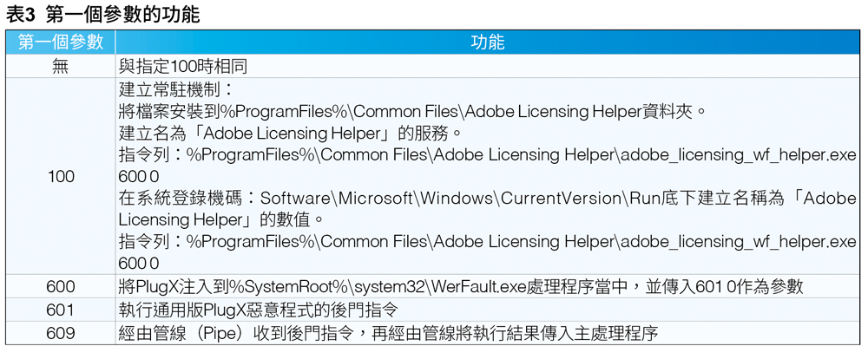The width and height of the screenshot is (868, 359).
Task: Click the Licensing Helper」的數值 line
Action: 220,219
